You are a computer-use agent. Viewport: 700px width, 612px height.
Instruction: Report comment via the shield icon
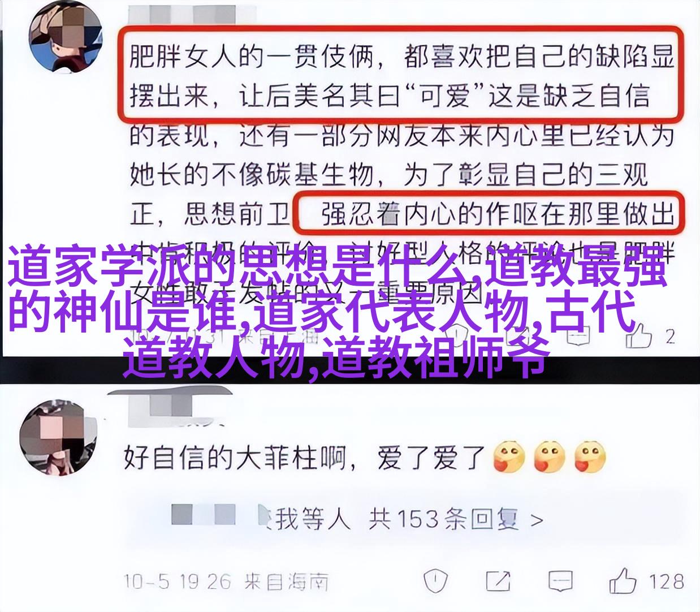click(x=435, y=581)
